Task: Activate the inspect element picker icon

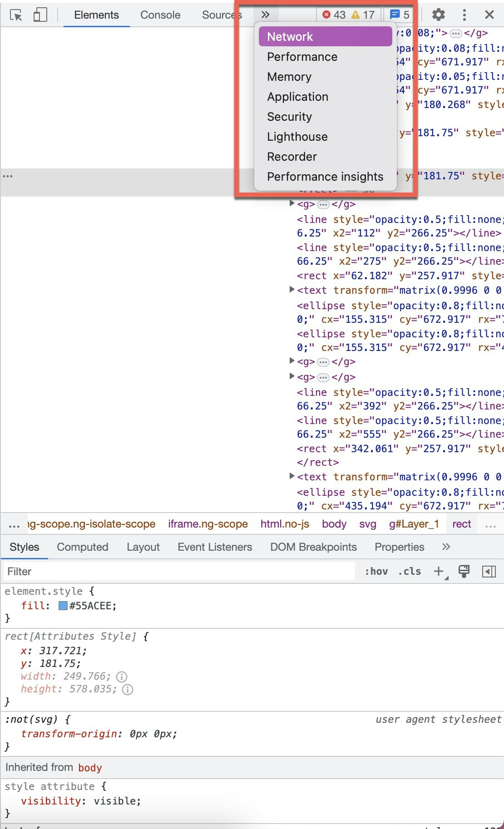Action: (16, 15)
